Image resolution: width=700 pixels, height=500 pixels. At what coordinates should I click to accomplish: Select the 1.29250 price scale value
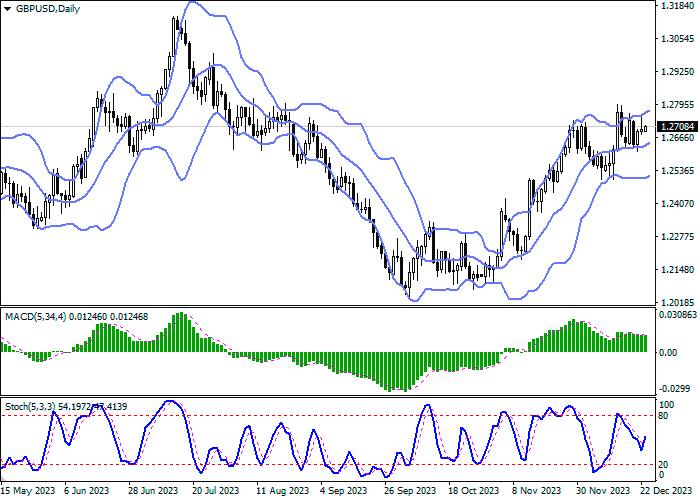678,71
